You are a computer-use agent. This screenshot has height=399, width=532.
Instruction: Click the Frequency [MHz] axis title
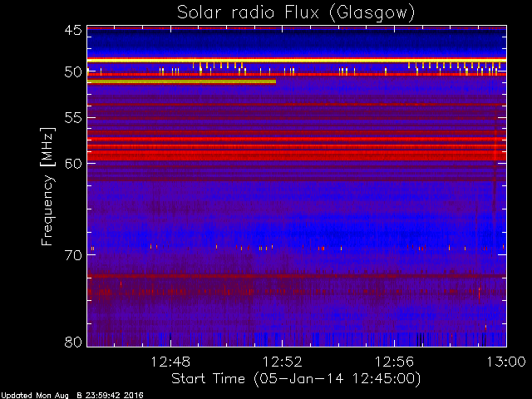click(x=47, y=186)
